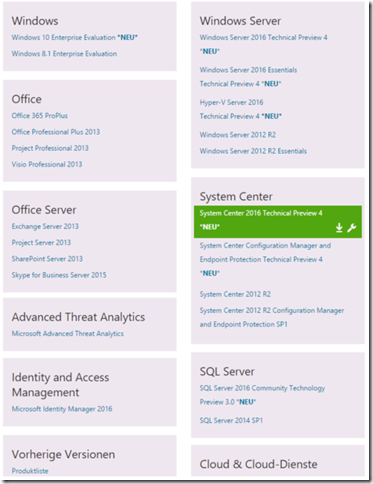The height and width of the screenshot is (484, 373).
Task: Select Microsoft Identity Manager 2016 link
Action: point(62,409)
